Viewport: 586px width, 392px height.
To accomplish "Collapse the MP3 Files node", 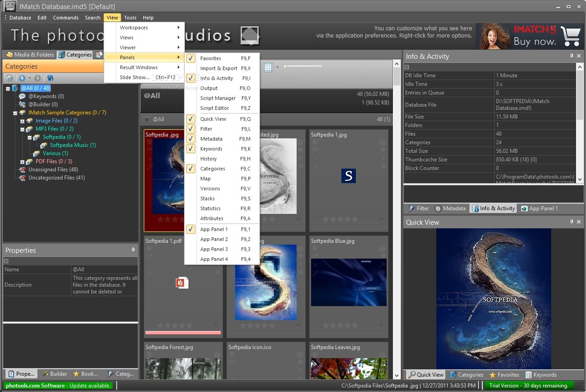I will coord(23,129).
